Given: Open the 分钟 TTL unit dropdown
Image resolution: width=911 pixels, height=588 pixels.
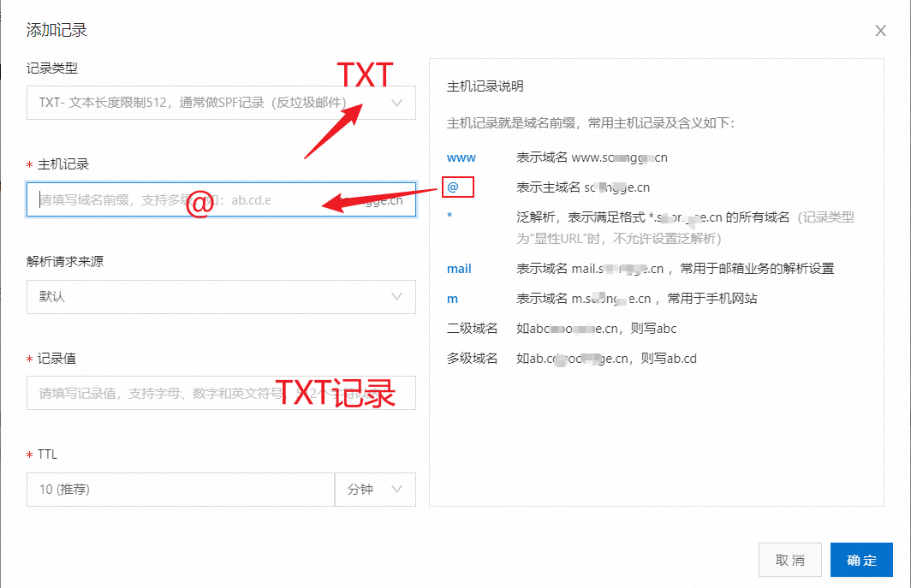Looking at the screenshot, I should coord(375,490).
